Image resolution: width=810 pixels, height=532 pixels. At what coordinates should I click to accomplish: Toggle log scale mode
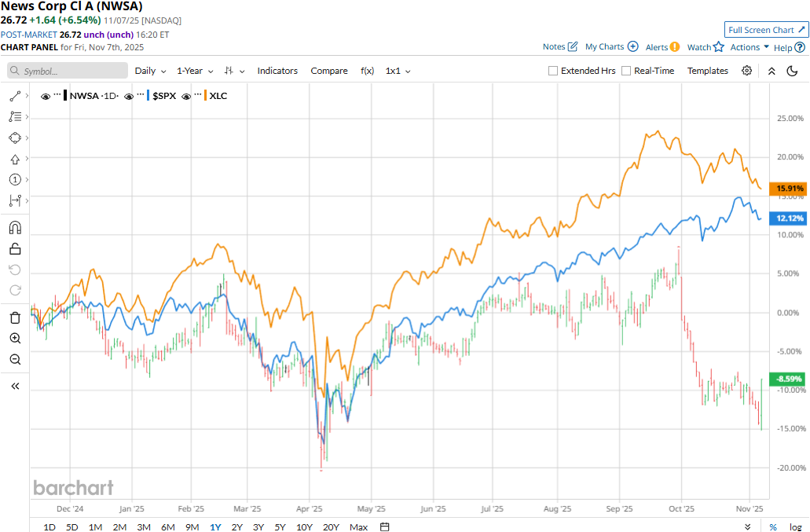(x=796, y=526)
